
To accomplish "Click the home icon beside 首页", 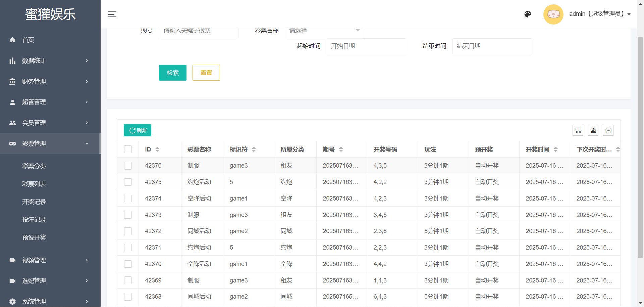I will [x=12, y=40].
